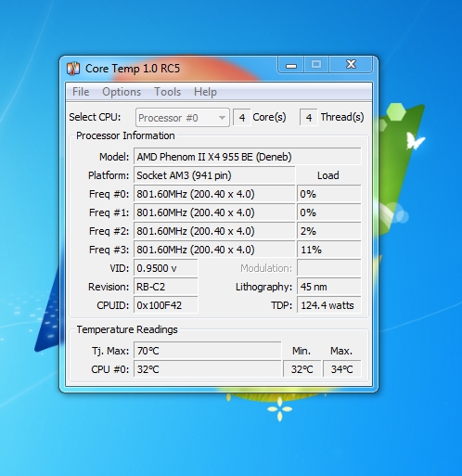Click the Socket AM3 (941 pin) platform value
Image resolution: width=462 pixels, height=476 pixels.
point(214,175)
